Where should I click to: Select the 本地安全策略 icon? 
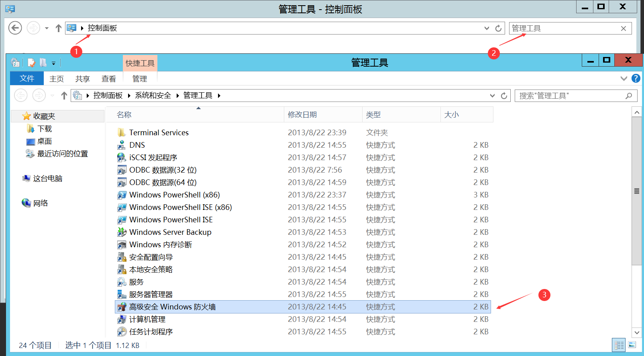coord(122,269)
